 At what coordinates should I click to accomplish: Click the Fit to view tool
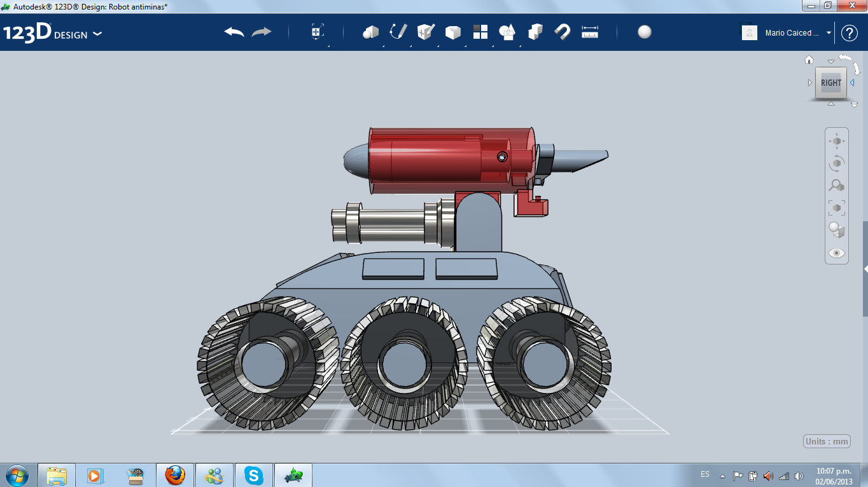837,207
